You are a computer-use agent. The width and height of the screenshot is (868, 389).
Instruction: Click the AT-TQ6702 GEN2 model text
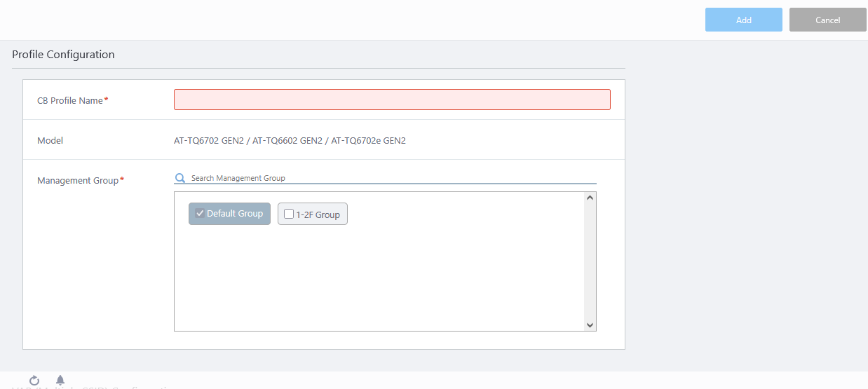pyautogui.click(x=209, y=141)
